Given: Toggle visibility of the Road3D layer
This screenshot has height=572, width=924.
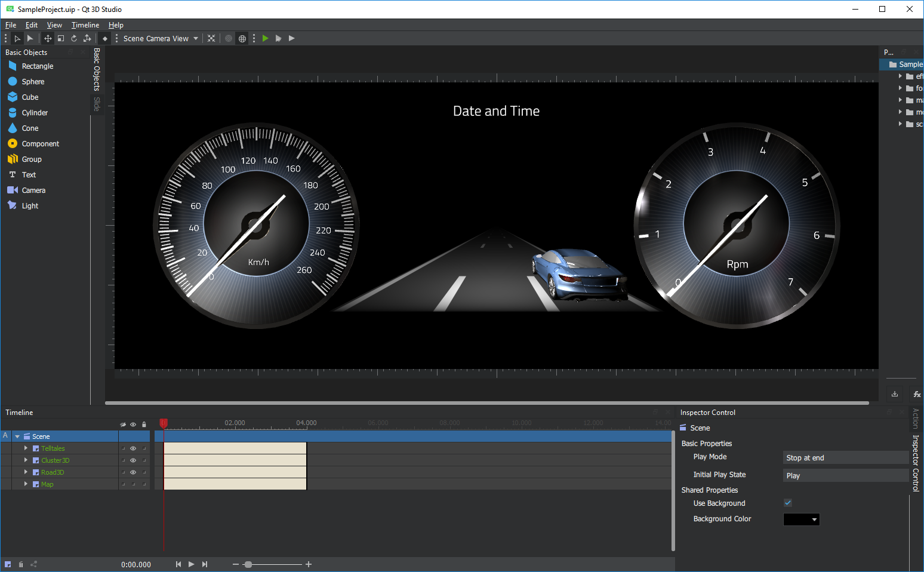Looking at the screenshot, I should [x=133, y=472].
